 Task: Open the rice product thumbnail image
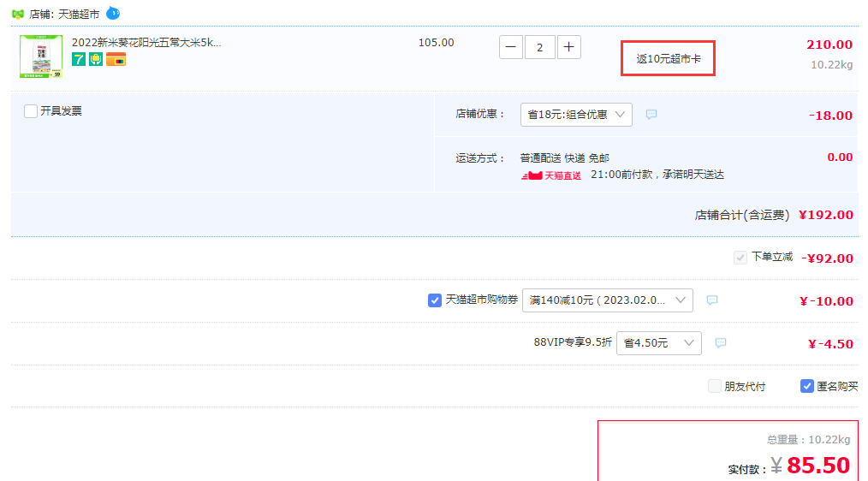[x=41, y=56]
